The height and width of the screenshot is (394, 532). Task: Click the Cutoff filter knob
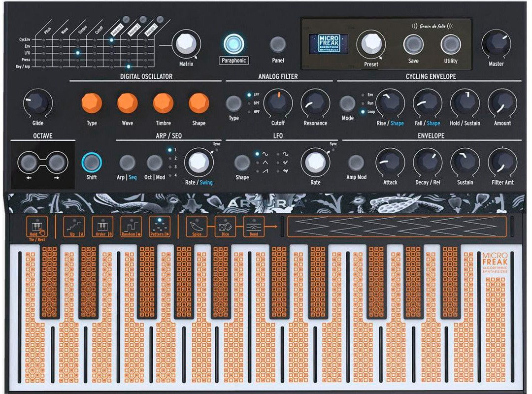click(278, 103)
